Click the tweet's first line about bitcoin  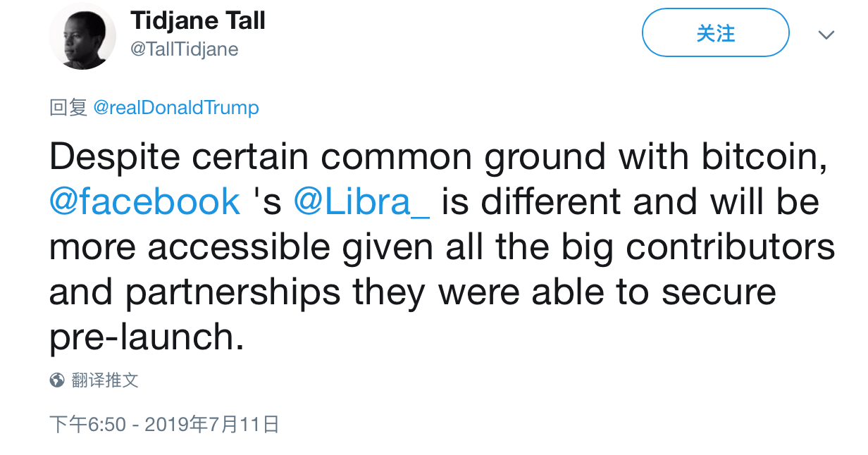[438, 158]
